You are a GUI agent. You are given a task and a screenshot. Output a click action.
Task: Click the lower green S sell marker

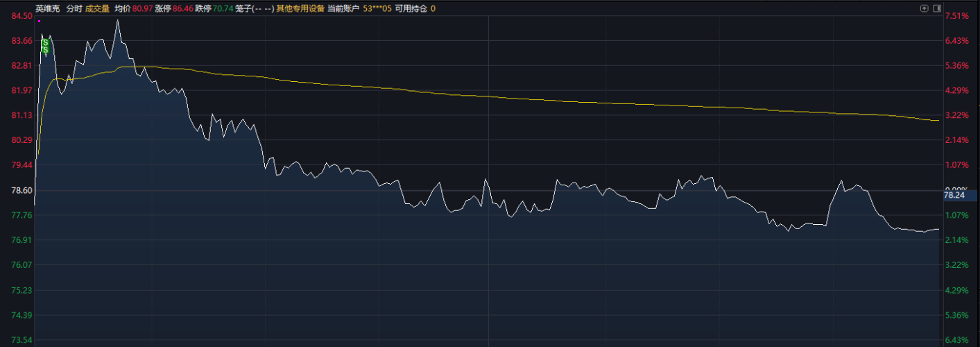[x=45, y=49]
